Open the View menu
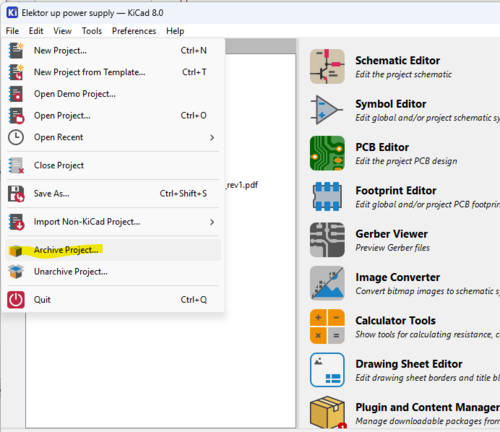The height and width of the screenshot is (432, 500). (x=62, y=31)
